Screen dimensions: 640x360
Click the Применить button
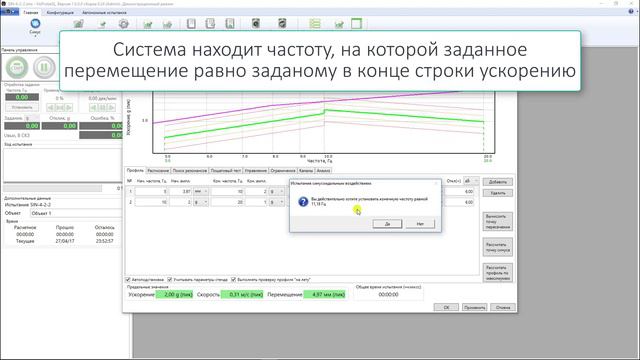tap(474, 307)
